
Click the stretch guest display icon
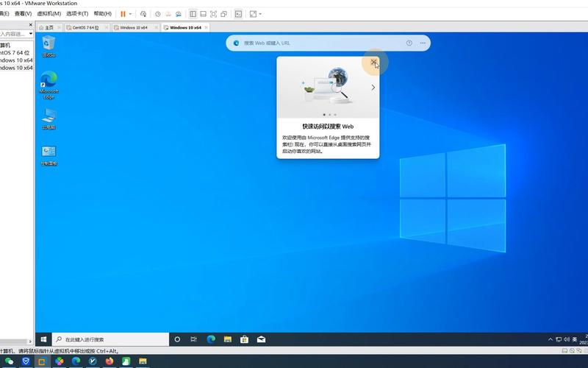tap(253, 14)
